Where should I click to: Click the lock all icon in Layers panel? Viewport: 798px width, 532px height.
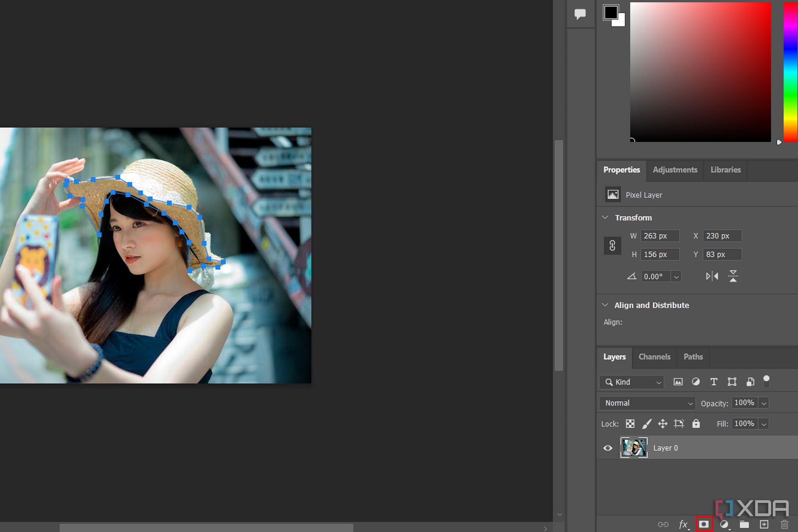(696, 423)
